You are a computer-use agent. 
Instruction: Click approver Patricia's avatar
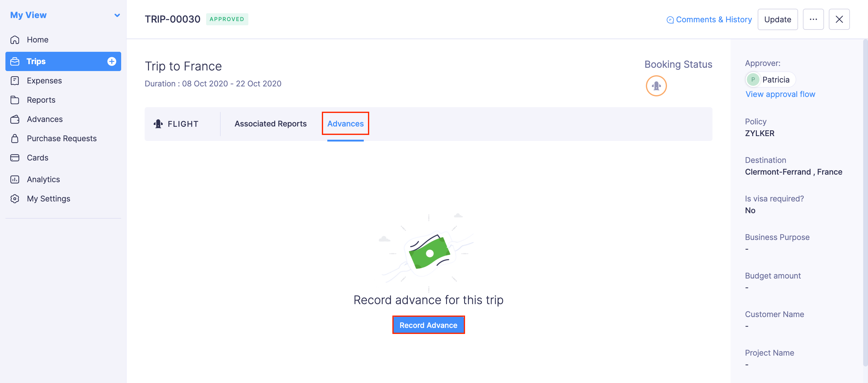pos(753,79)
